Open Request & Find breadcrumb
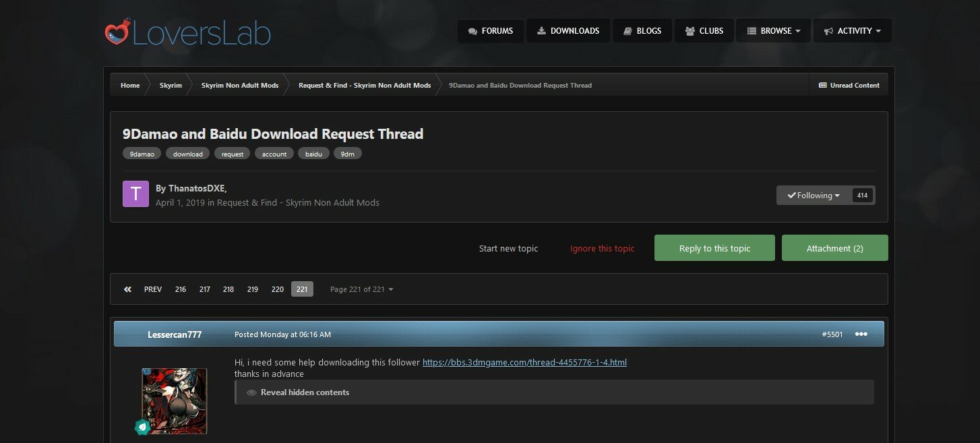The height and width of the screenshot is (443, 980). tap(365, 86)
